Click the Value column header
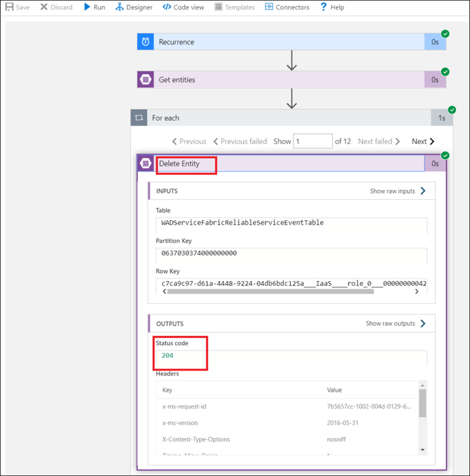 coord(334,390)
